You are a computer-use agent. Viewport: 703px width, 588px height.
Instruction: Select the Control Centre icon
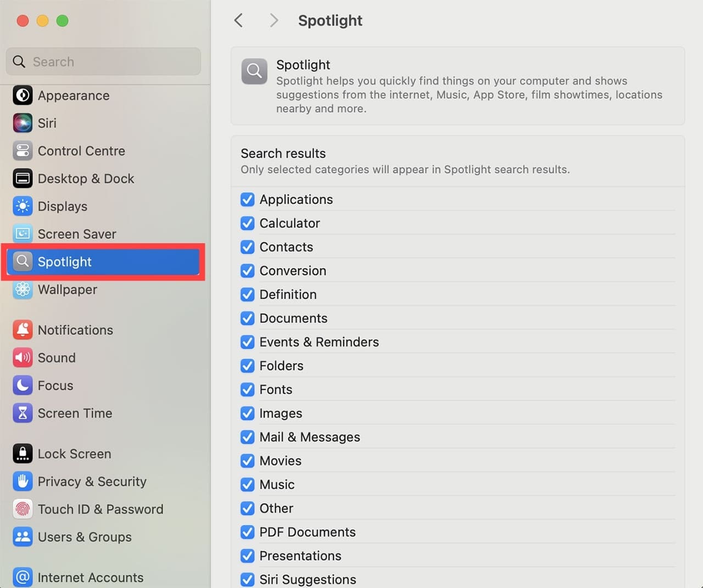point(23,151)
